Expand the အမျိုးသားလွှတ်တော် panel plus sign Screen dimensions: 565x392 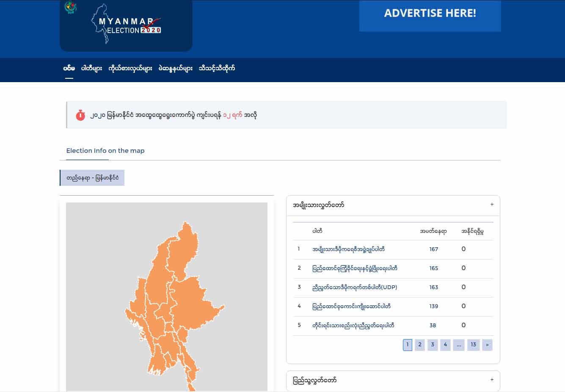click(492, 204)
